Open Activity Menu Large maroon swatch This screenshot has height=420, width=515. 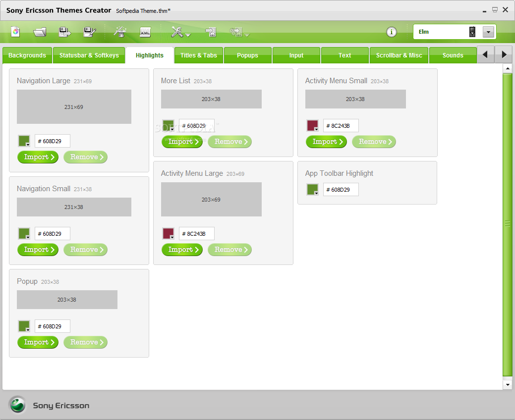tap(168, 233)
